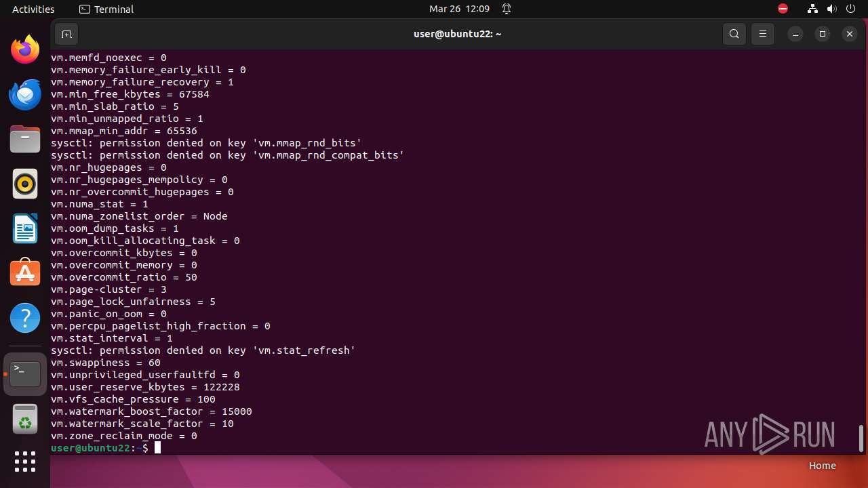Click the line vm.min_free_kbytes = 67584
The width and height of the screenshot is (868, 488).
[x=130, y=94]
